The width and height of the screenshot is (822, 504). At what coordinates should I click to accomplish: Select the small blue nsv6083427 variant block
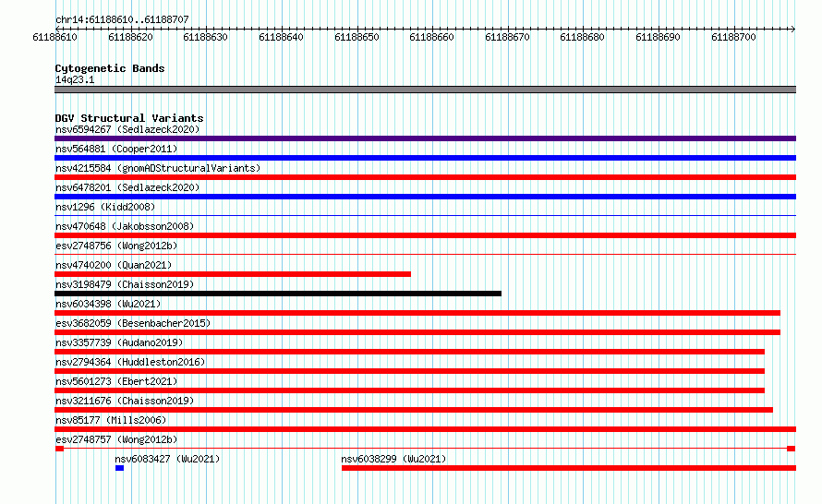[119, 468]
